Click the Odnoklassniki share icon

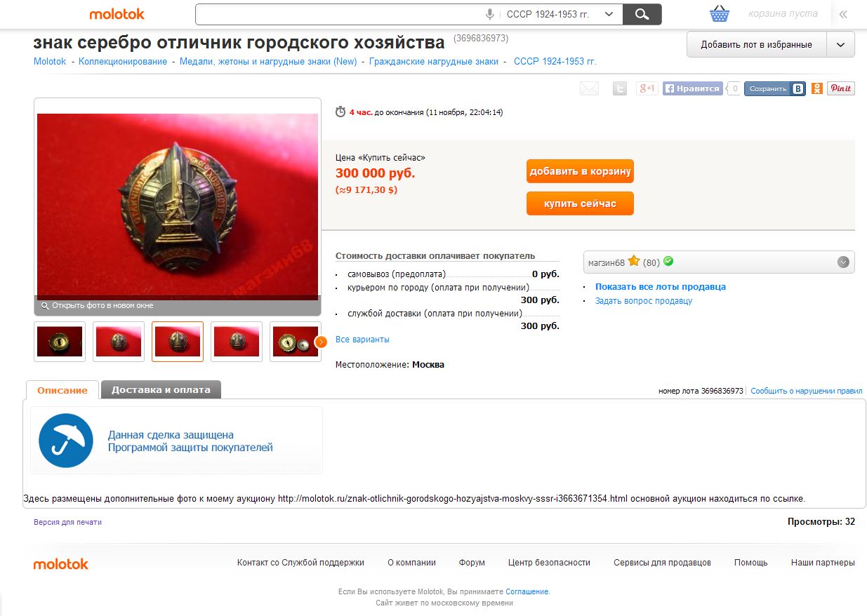[x=817, y=88]
